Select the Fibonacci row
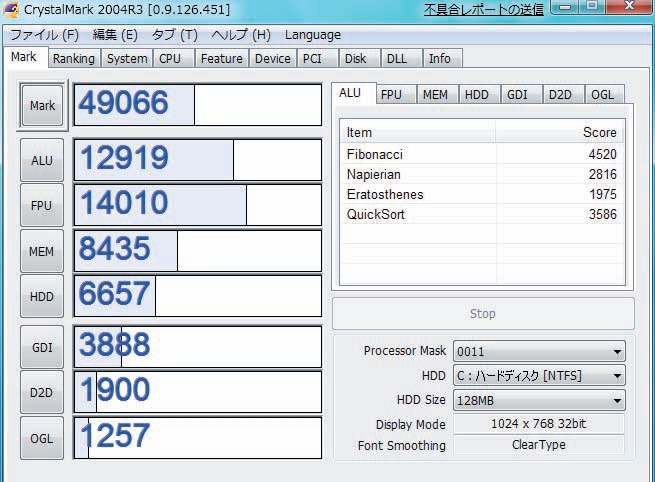 pos(482,154)
